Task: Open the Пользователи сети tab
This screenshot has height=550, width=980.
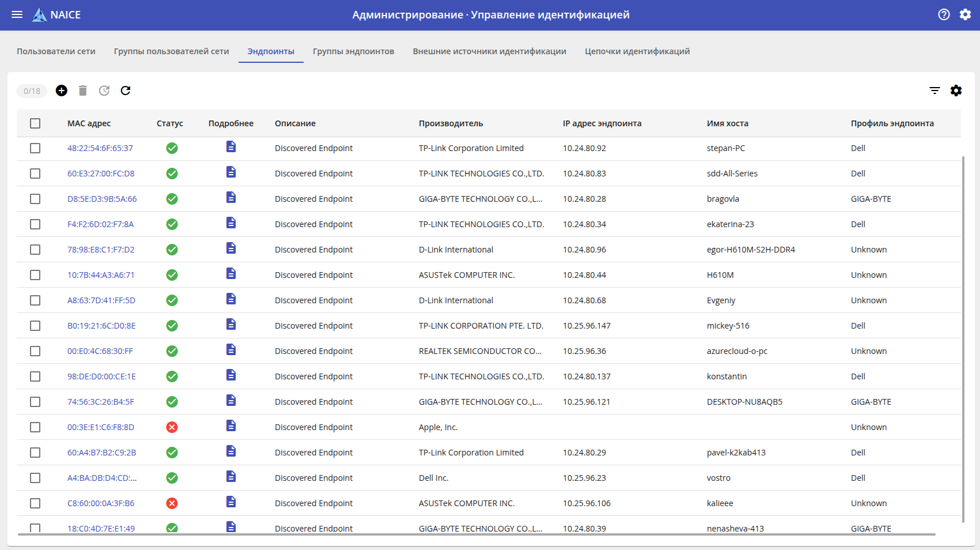Action: coord(56,51)
